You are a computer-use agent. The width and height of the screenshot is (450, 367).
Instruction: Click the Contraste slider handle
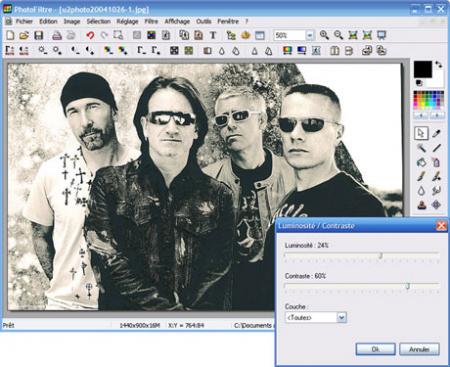(x=407, y=286)
